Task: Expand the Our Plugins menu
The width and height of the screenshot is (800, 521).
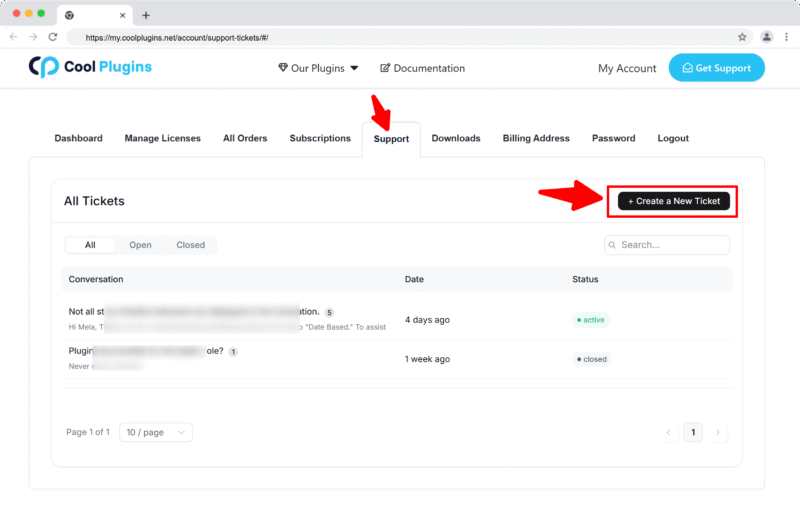Action: (x=317, y=68)
